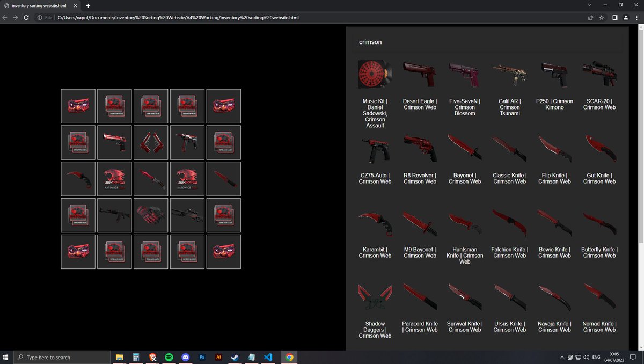644x364 pixels.
Task: Choose Five-SeveN | Crimson Blossom result
Action: (465, 88)
